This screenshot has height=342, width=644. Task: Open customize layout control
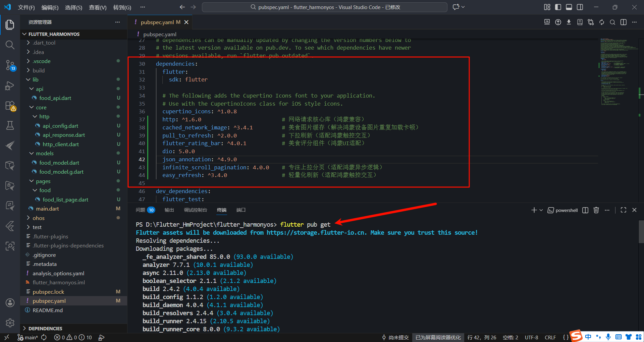click(x=547, y=7)
